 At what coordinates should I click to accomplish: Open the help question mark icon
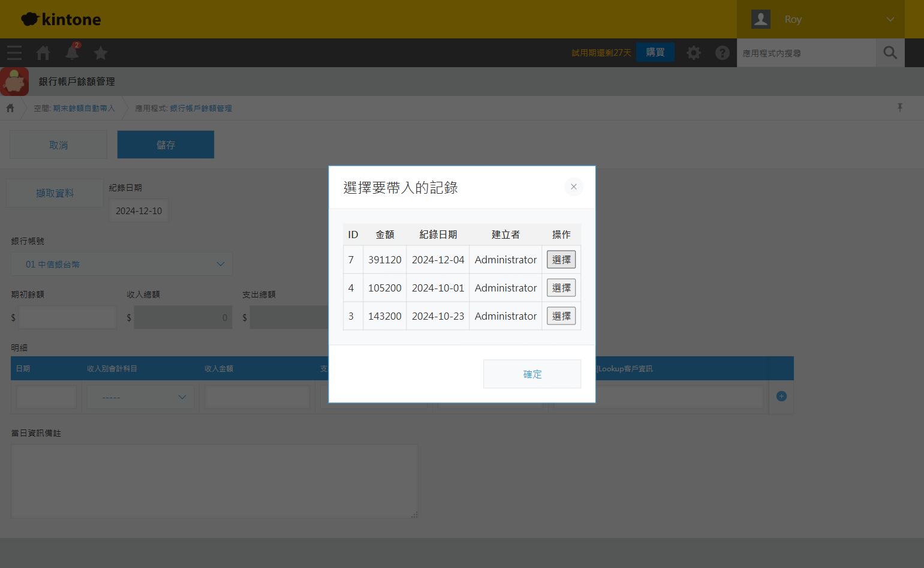[723, 53]
